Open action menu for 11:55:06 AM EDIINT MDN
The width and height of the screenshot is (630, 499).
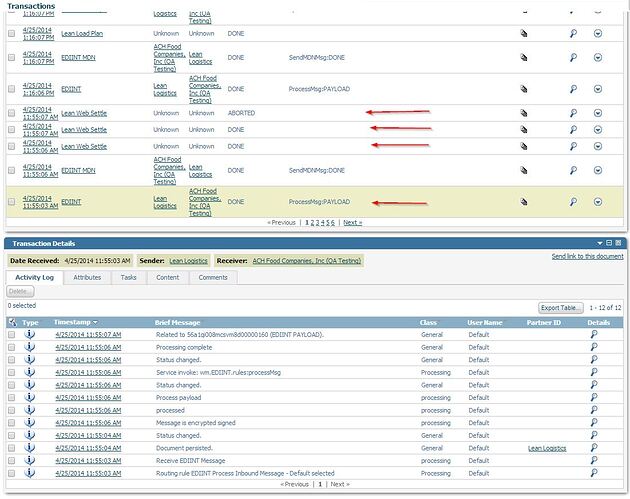[x=598, y=170]
